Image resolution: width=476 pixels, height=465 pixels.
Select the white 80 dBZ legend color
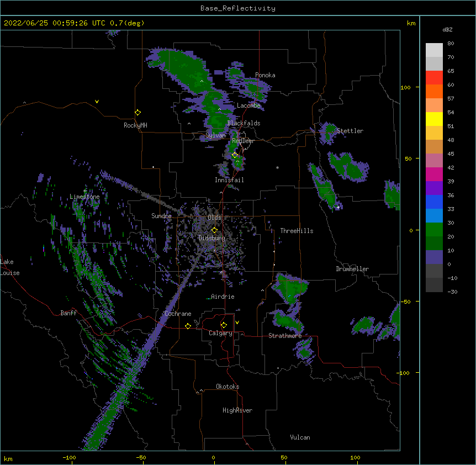434,50
